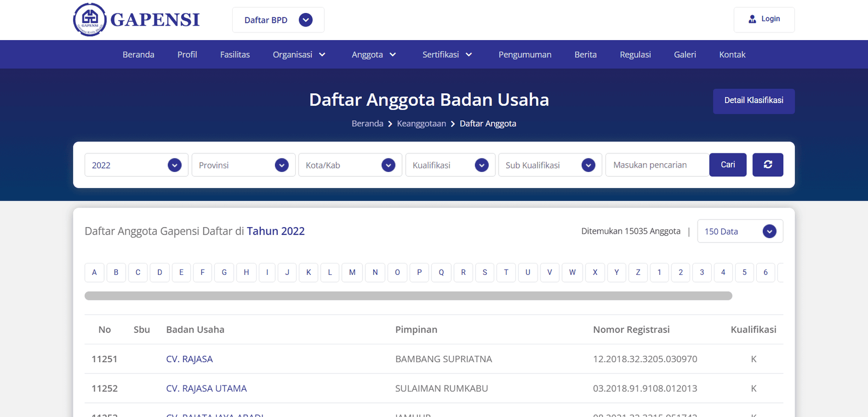Click the Login user icon

click(752, 19)
